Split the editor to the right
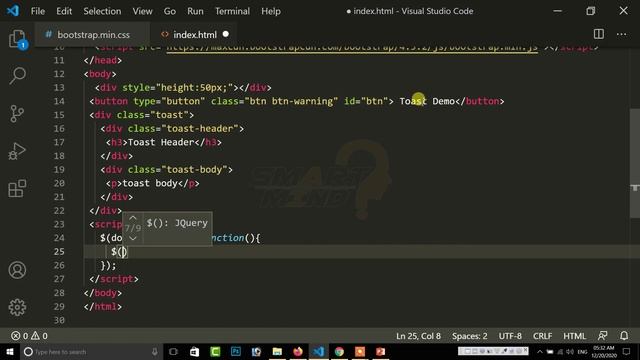Screen dimensions: 640x360 (598, 34)
